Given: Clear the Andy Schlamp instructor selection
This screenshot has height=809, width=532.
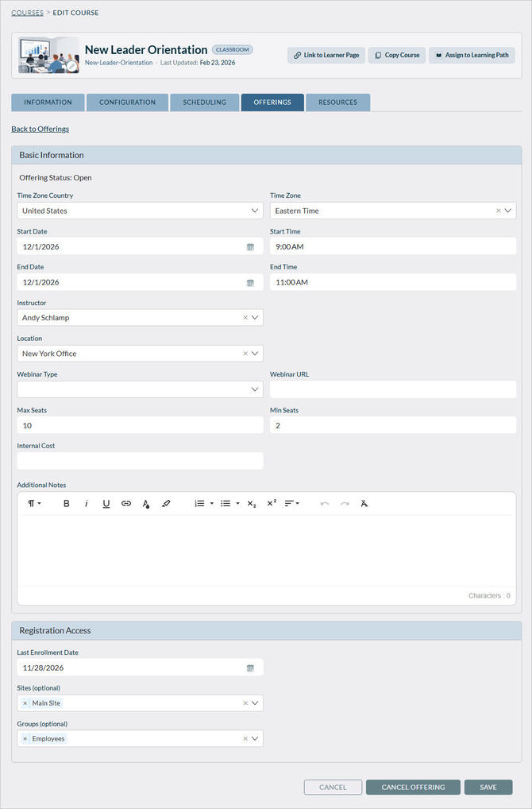Looking at the screenshot, I should point(245,318).
